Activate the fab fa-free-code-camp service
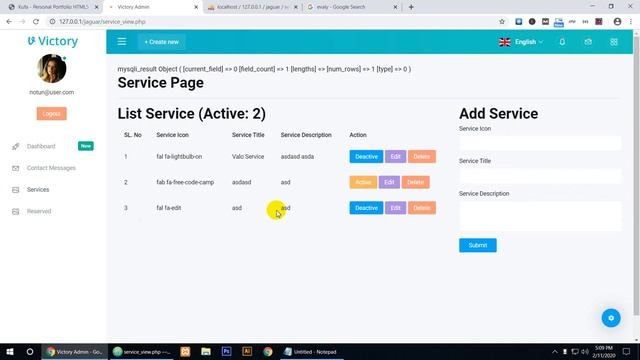This screenshot has width=640, height=360. click(363, 182)
